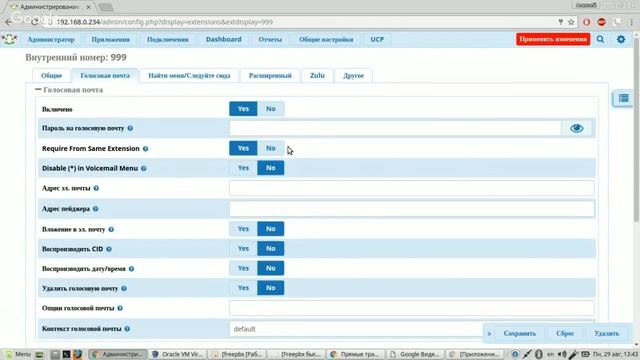Image resolution: width=640 pixels, height=360 pixels.
Task: Set Включено to No
Action: (271, 109)
